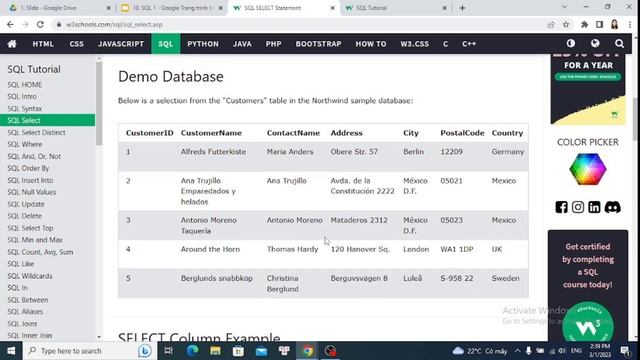
Task: Open the globe translate icon
Action: 595,43
